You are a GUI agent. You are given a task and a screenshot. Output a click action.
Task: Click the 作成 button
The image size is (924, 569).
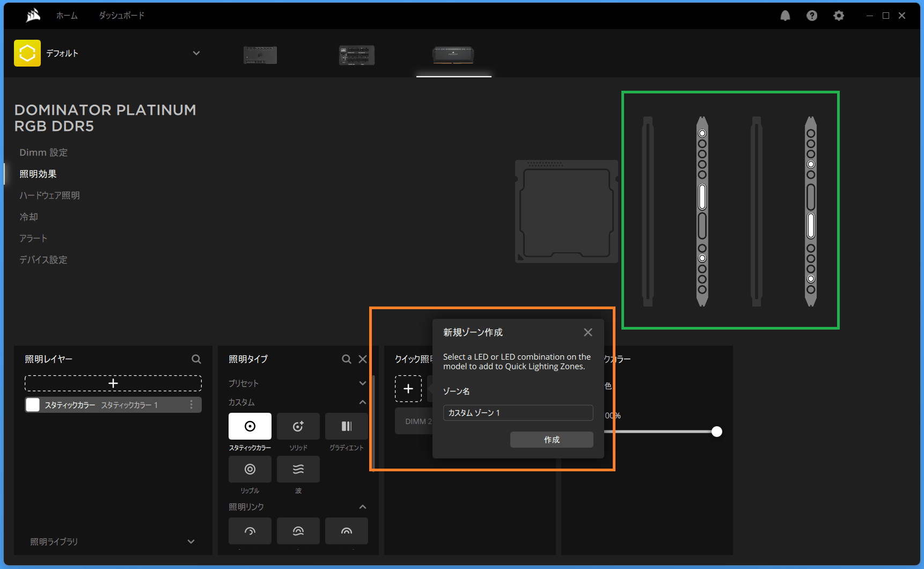(x=552, y=440)
